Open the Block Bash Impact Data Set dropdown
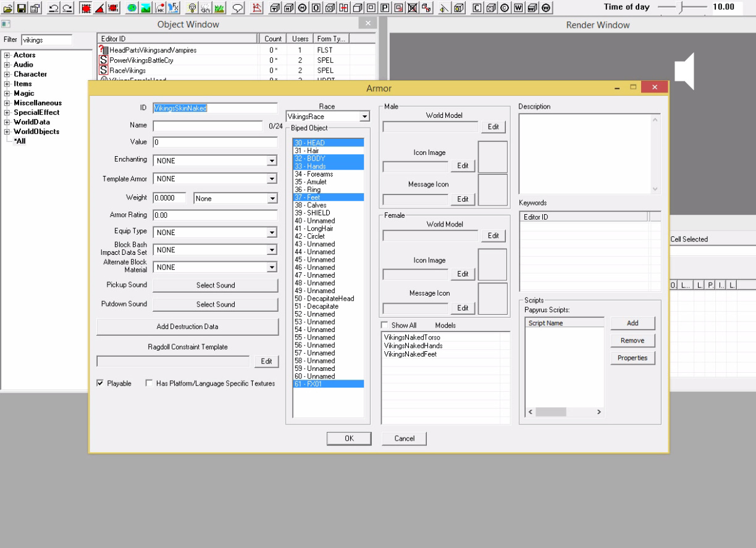Screen dimensions: 756x548 (x=272, y=250)
